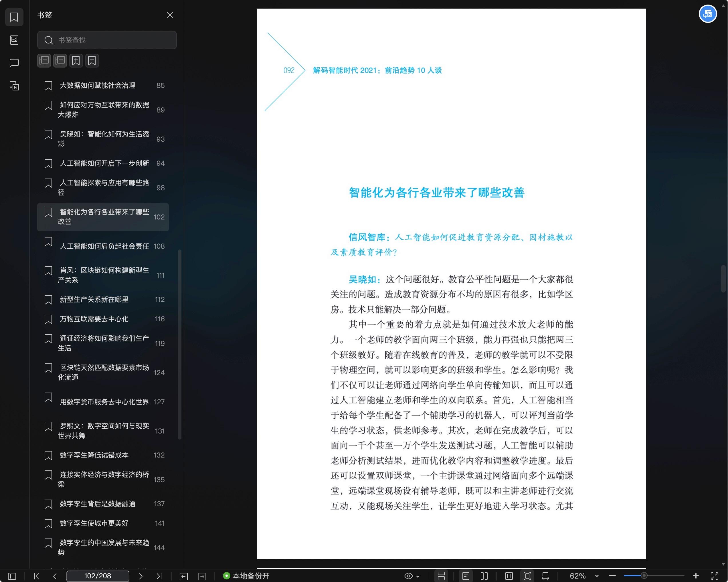Screen dimensions: 728x582
Task: Click the speaker name 吴晓如： in body text
Action: [x=365, y=280]
